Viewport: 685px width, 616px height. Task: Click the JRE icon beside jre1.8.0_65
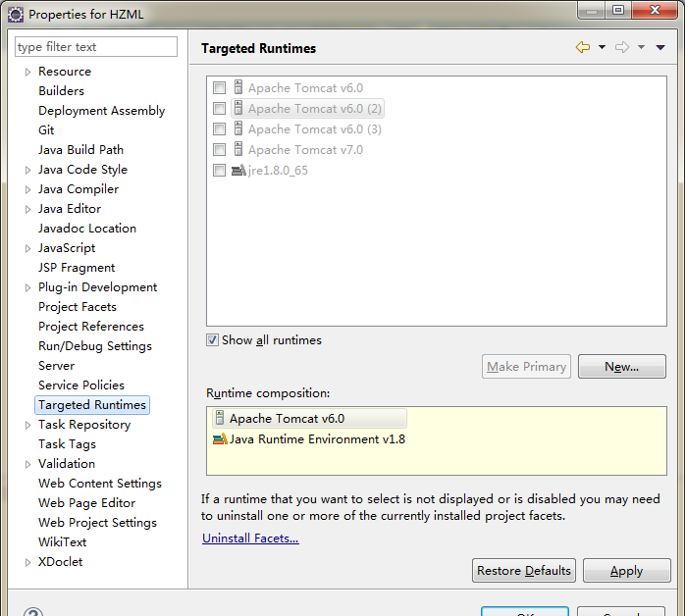[238, 170]
